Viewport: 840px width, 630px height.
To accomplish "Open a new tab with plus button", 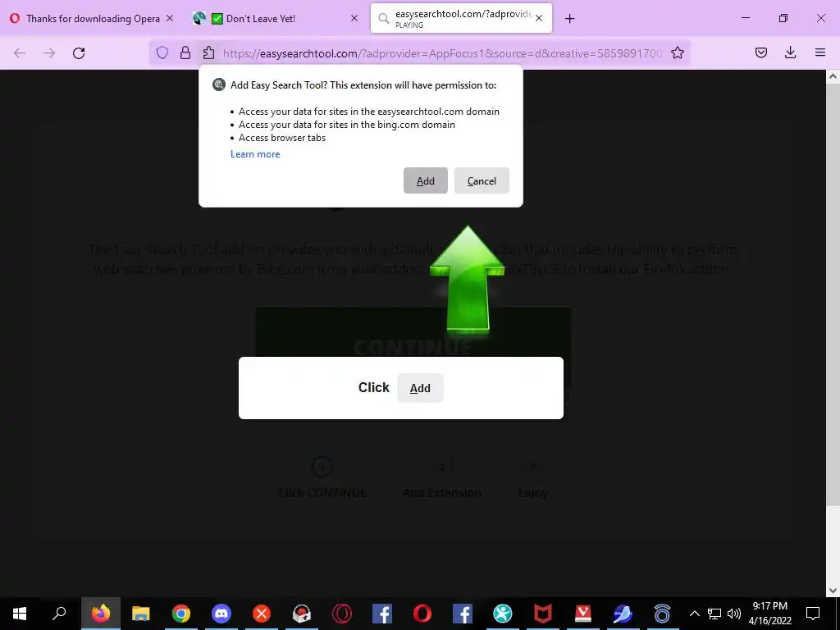I will coord(569,19).
